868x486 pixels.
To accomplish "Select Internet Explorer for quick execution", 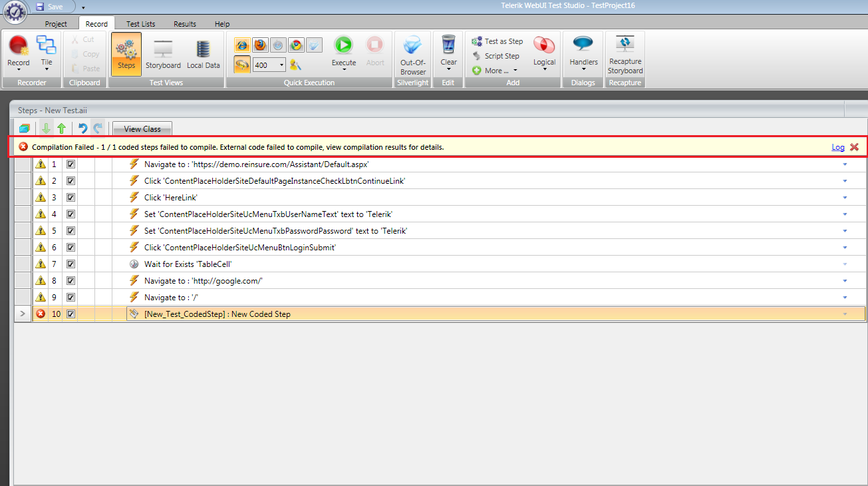I will click(242, 45).
